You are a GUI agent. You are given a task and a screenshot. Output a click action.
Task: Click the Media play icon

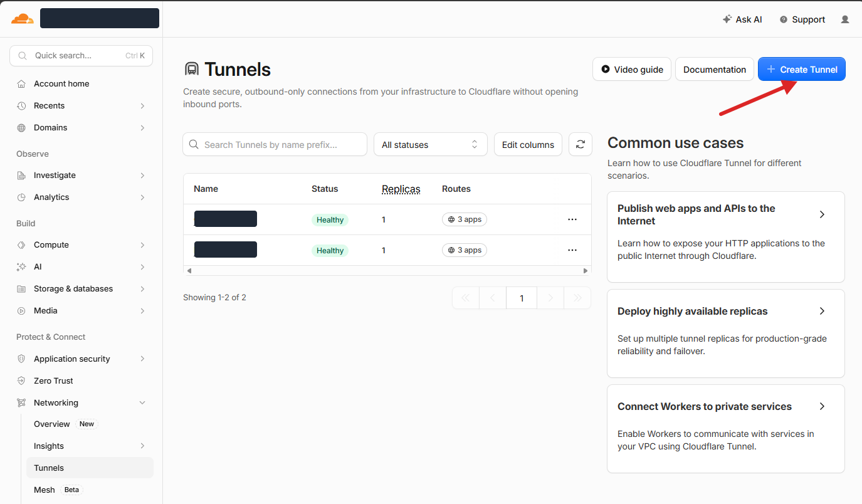[x=21, y=311]
